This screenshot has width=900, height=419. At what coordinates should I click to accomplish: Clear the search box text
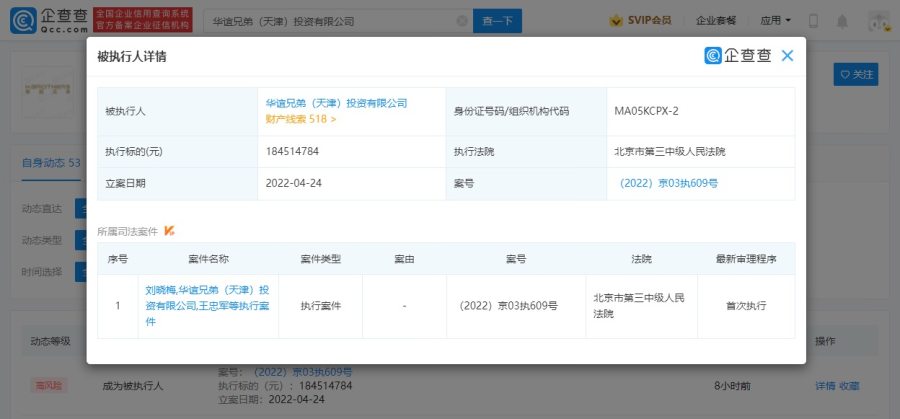coord(461,20)
